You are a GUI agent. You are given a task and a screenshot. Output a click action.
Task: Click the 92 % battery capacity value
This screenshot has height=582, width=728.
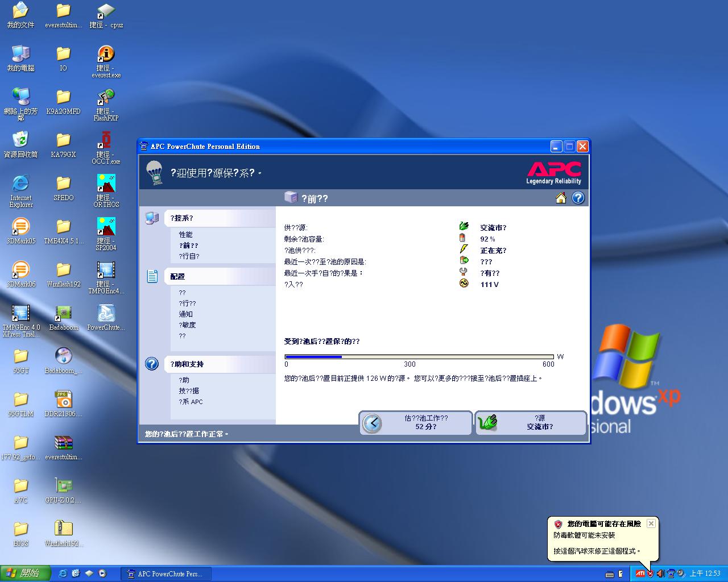click(x=487, y=239)
